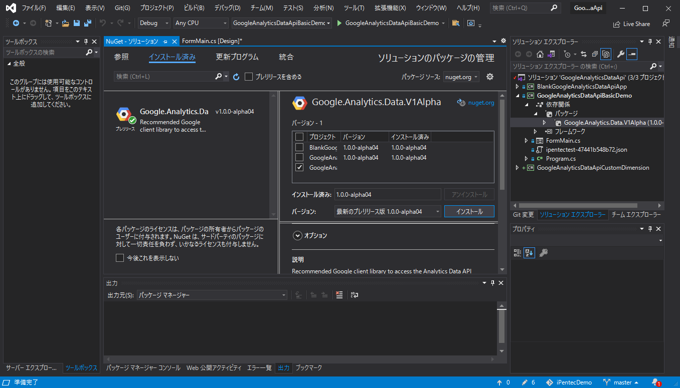Toggle the select-all projects header checkbox
This screenshot has width=680, height=388.
coord(299,137)
